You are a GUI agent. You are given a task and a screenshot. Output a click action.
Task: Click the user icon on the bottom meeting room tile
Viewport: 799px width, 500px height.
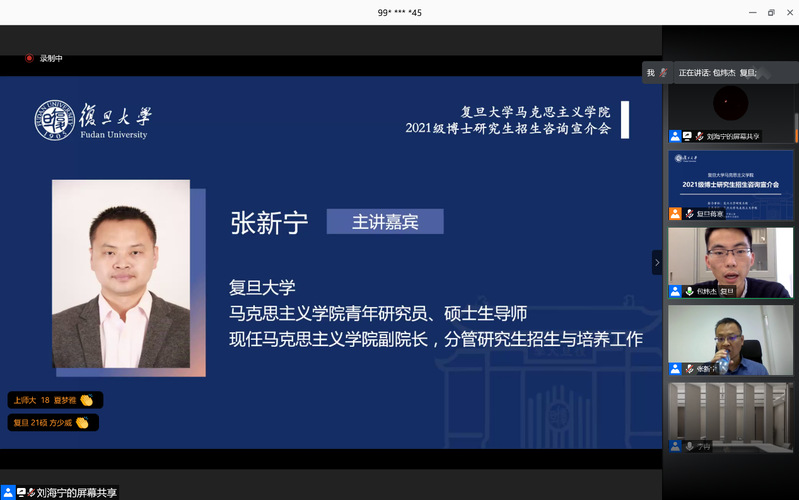click(676, 446)
